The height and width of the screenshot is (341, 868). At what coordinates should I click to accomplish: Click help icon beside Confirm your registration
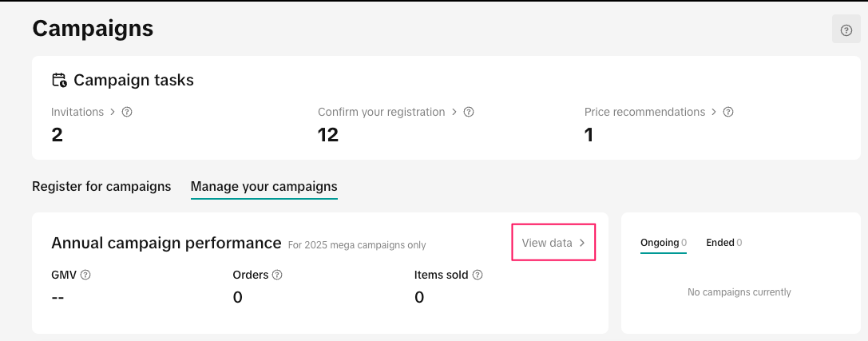[x=469, y=112]
